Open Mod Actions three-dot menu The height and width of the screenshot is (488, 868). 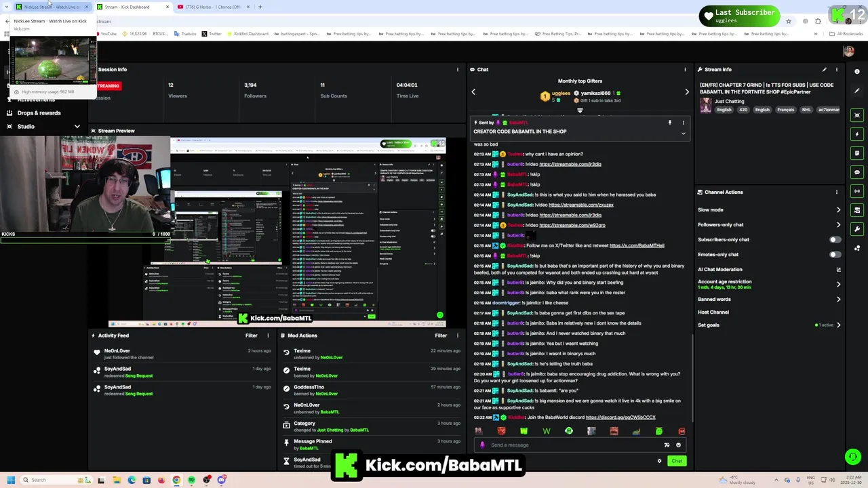click(x=458, y=335)
